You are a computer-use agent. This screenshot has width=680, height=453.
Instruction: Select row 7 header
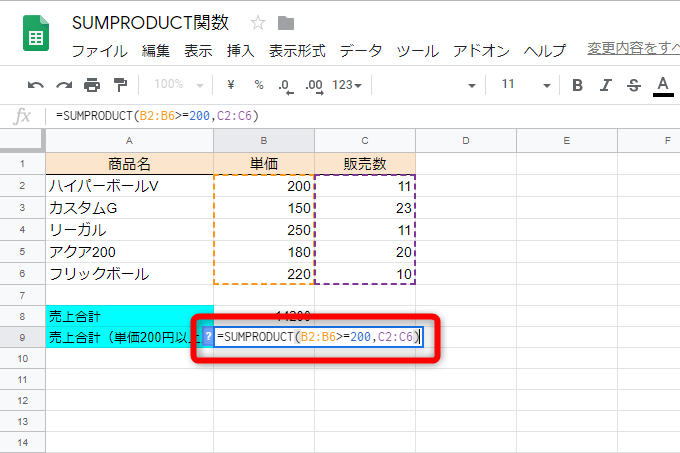23,296
